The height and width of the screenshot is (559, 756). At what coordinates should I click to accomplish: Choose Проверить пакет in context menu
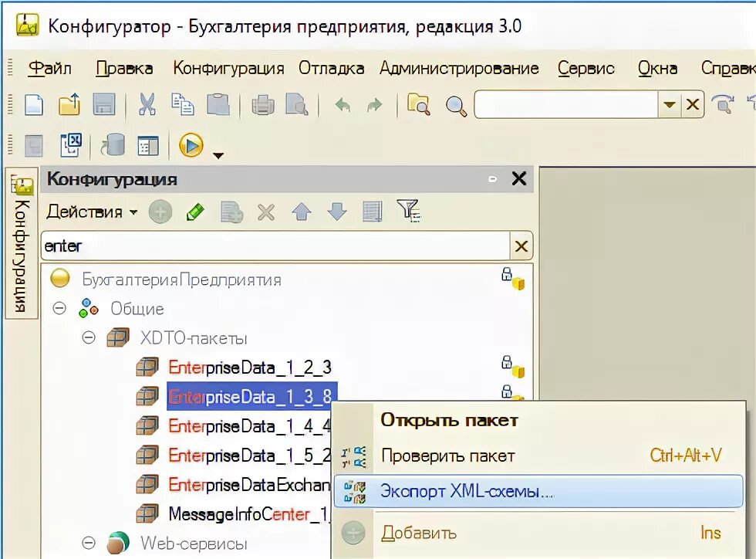[x=448, y=456]
